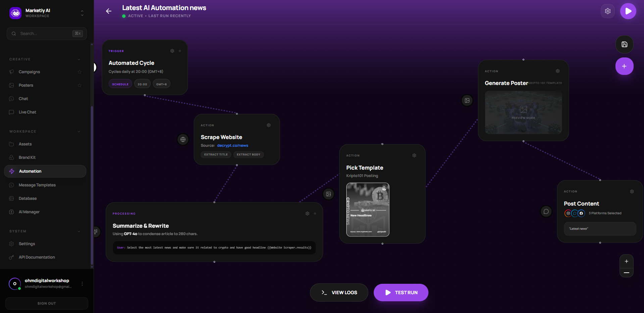Collapse the WORKSPACE sidebar section
644x313 pixels.
point(79,131)
